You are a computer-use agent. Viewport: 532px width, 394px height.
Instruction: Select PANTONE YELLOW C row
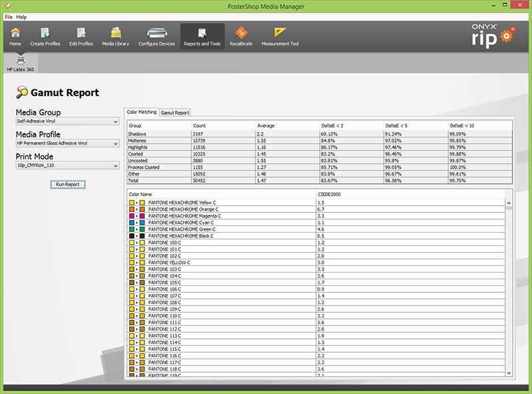tap(316, 263)
